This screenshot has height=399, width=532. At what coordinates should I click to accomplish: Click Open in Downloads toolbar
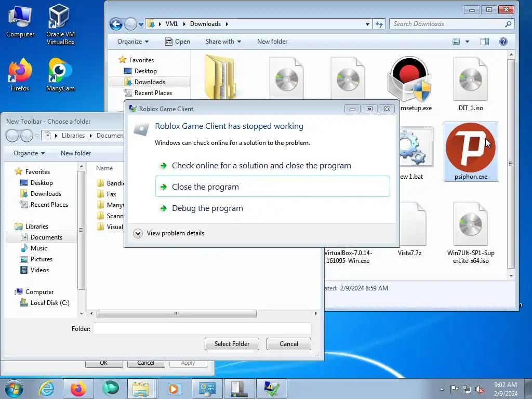(178, 42)
